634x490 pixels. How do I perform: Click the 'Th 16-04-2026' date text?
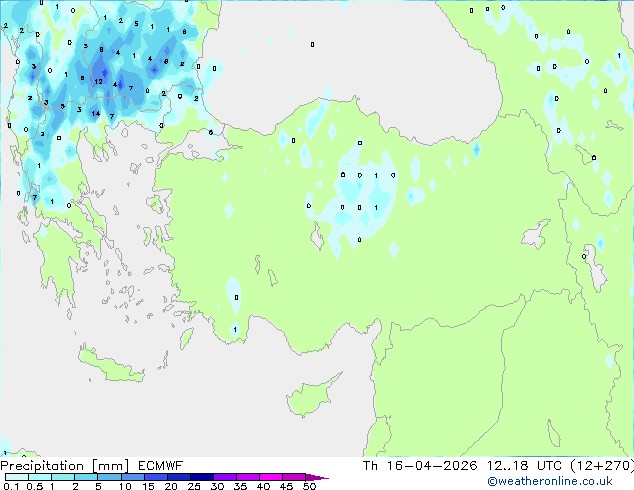point(420,466)
